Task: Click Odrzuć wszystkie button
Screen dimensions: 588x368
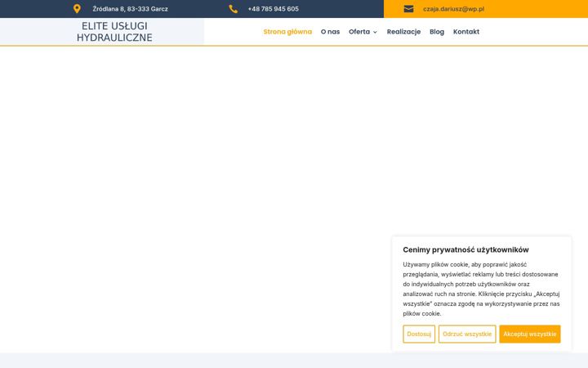Action: (x=467, y=334)
